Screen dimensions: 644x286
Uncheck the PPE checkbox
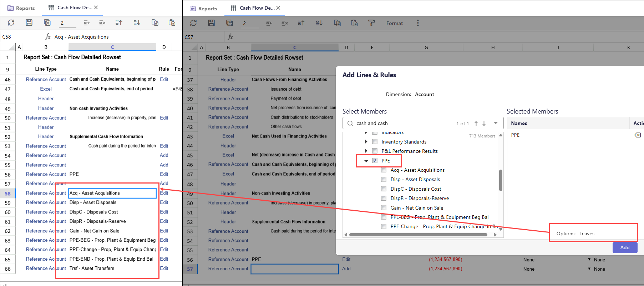coord(375,160)
